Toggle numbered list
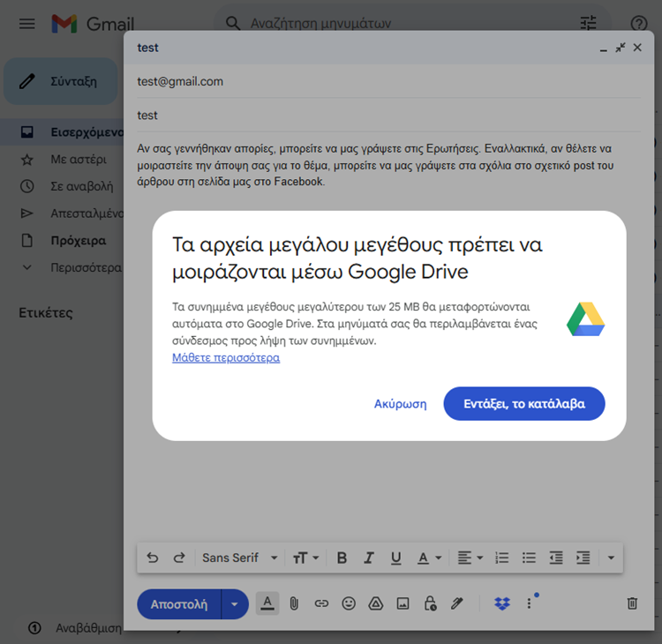The image size is (662, 644). tap(501, 558)
